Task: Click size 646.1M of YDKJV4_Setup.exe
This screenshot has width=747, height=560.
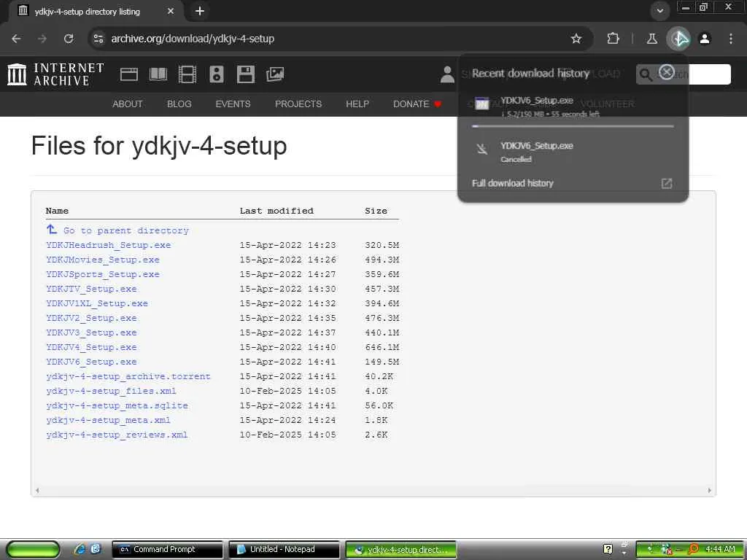Action: click(x=382, y=347)
